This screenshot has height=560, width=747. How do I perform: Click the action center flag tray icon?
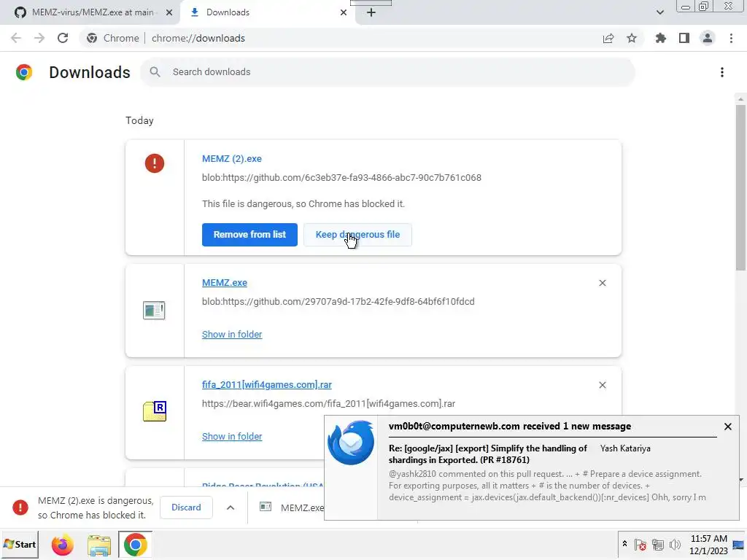(640, 545)
